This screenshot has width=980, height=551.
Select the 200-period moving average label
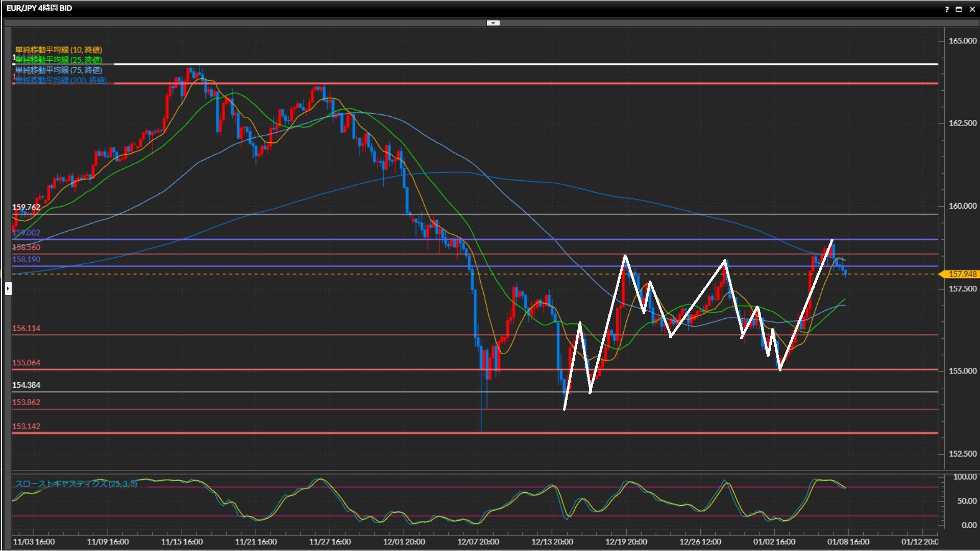61,80
